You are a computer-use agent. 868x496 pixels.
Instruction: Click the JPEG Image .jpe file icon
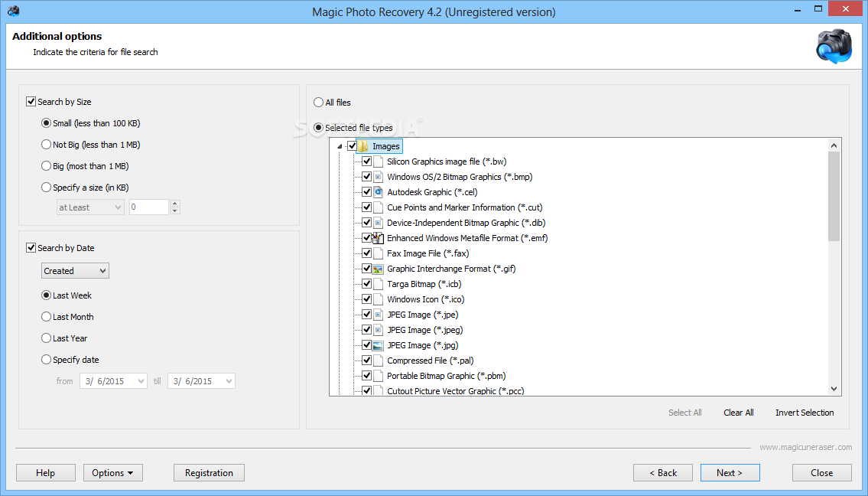tap(378, 315)
